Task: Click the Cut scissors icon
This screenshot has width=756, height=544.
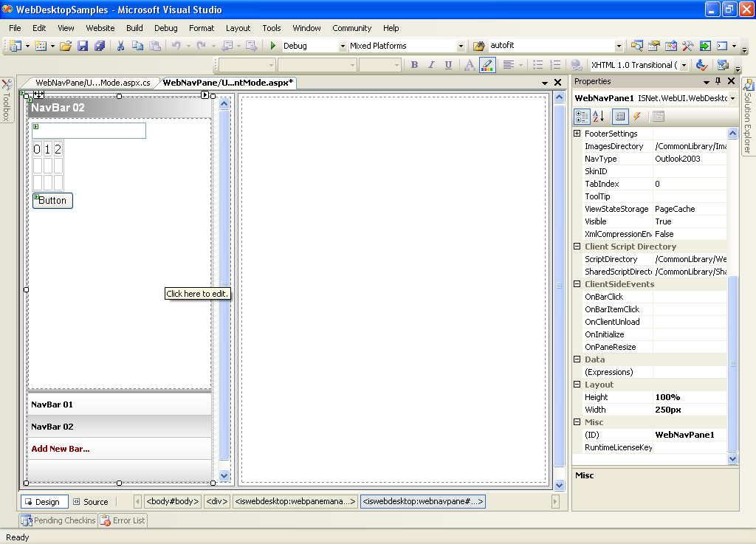Action: pos(120,46)
